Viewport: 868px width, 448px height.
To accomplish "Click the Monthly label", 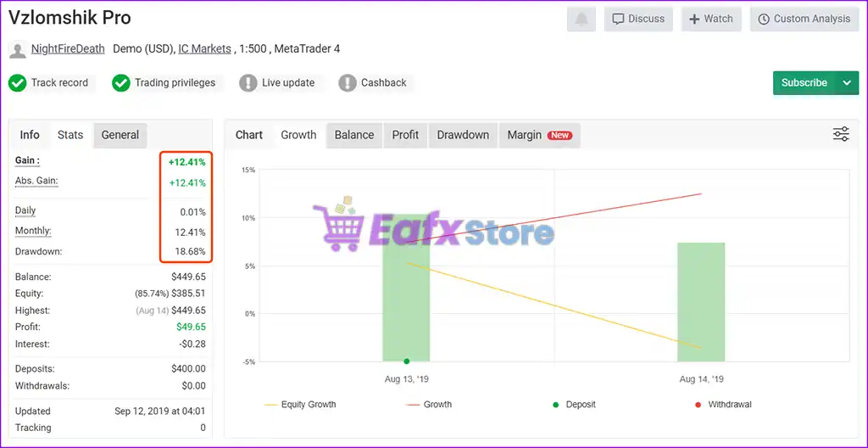I will (33, 231).
